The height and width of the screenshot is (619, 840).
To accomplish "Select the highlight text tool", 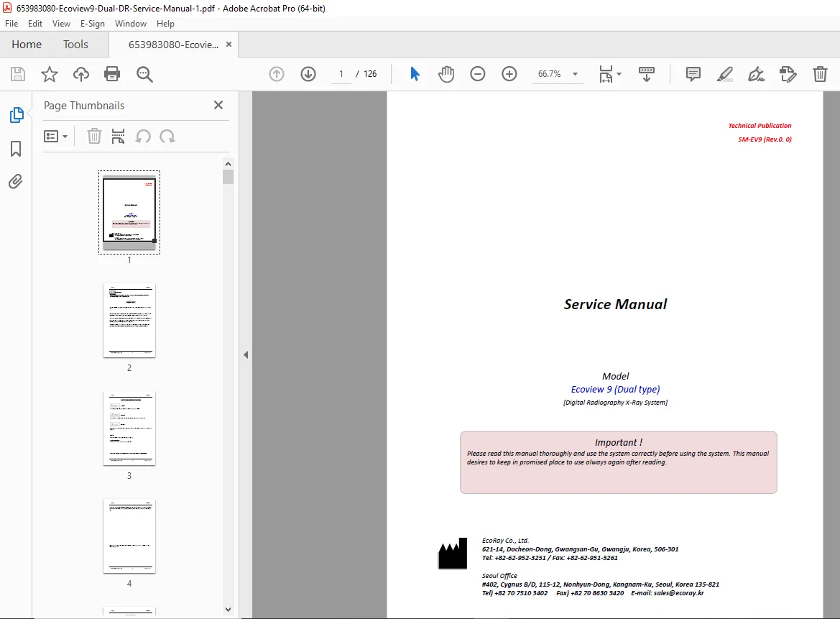I will (724, 74).
